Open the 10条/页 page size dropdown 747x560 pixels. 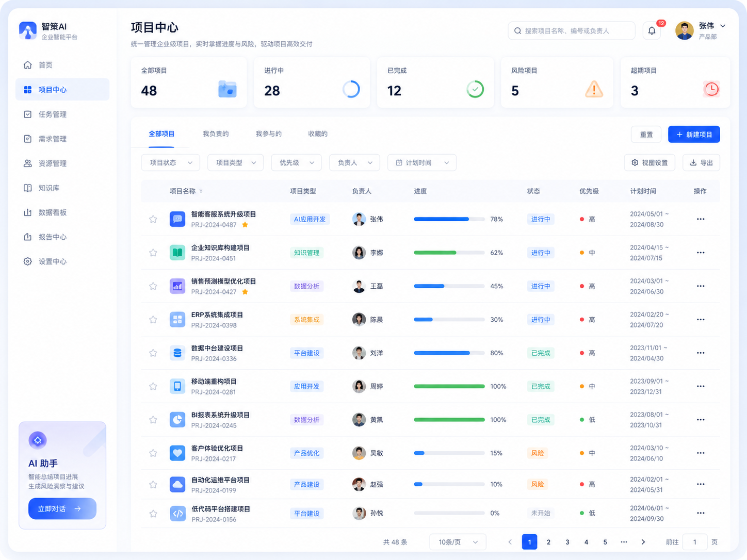pos(458,542)
